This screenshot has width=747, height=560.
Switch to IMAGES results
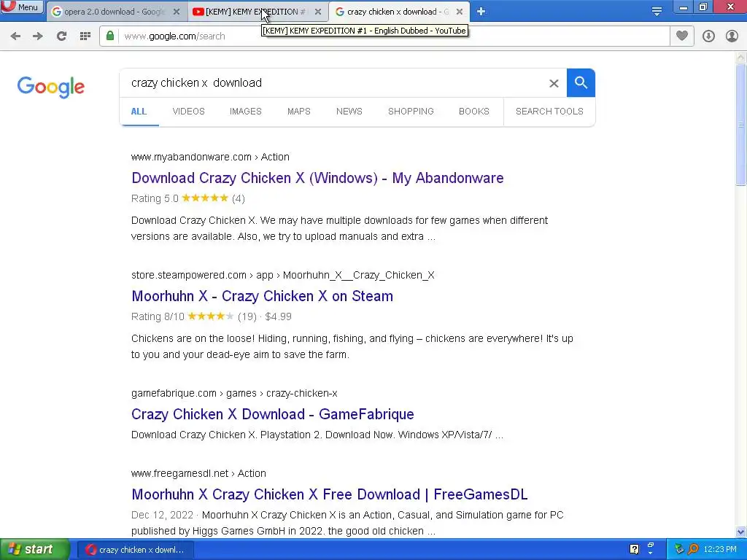coord(246,112)
